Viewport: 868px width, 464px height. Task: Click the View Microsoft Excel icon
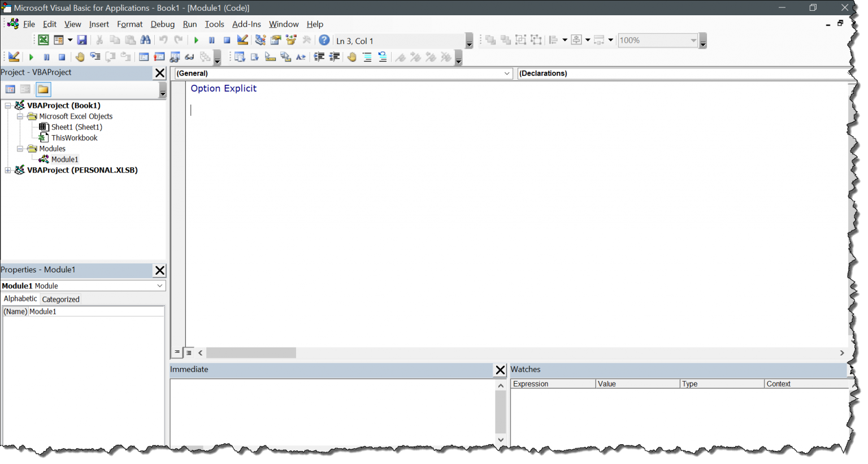tap(42, 40)
